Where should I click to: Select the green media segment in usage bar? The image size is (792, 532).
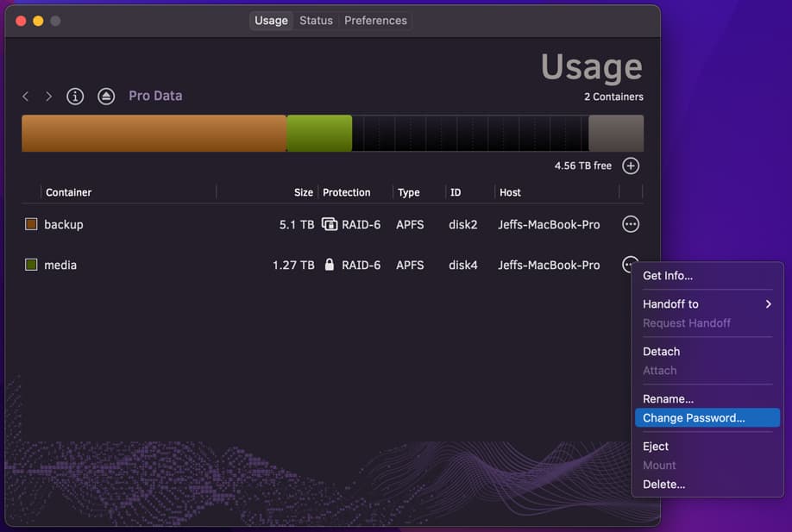click(x=319, y=134)
